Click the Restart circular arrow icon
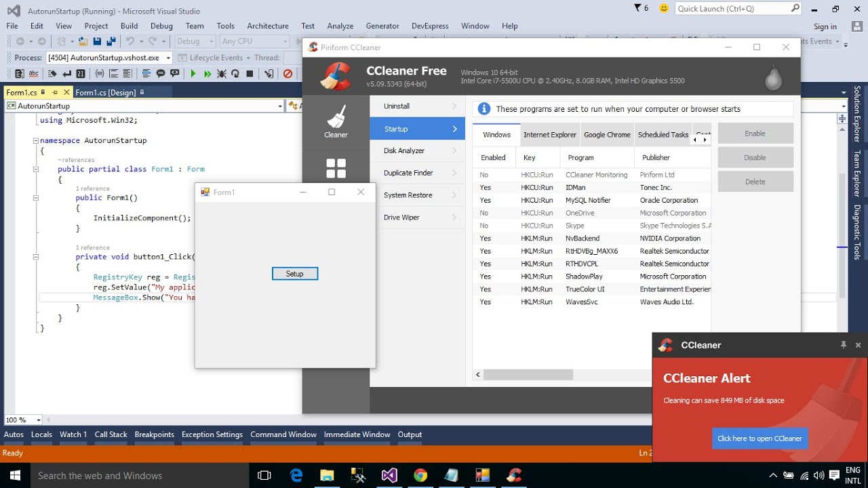 [x=235, y=74]
